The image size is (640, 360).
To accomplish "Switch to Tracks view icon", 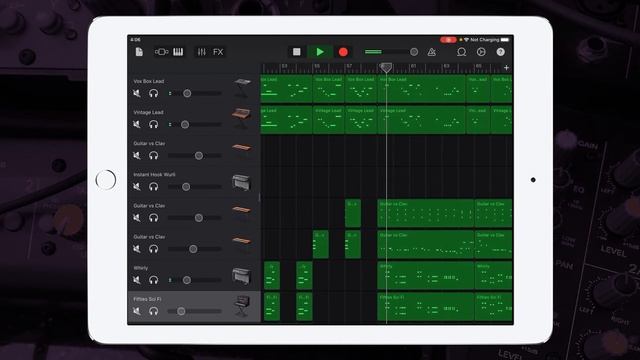I will [161, 52].
